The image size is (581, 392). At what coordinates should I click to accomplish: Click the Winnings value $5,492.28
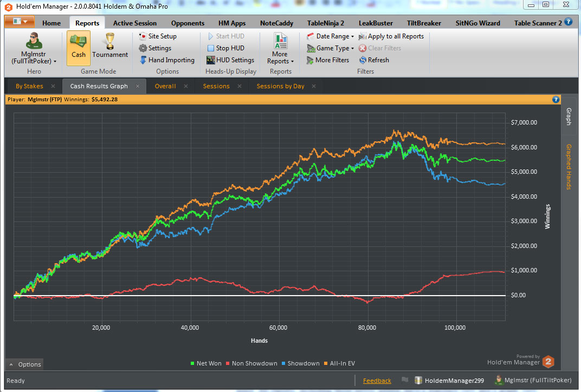pos(105,99)
